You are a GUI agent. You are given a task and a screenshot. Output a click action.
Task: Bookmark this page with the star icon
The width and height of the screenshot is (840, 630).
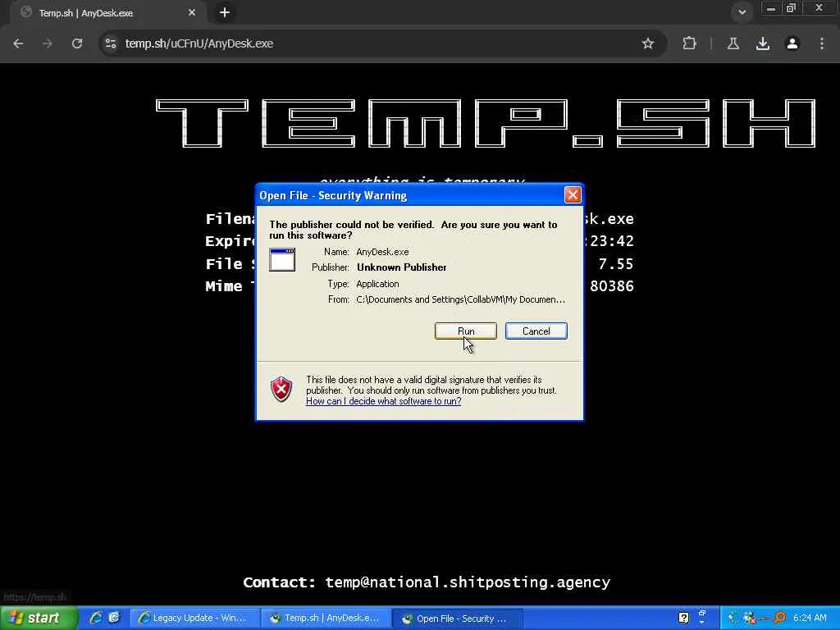click(x=648, y=43)
